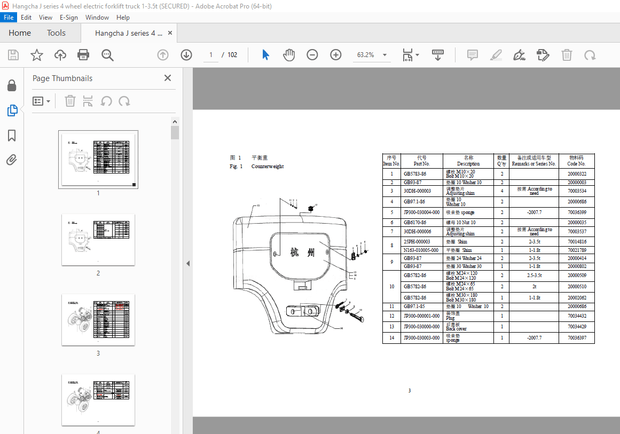Viewport: 620px width, 434px height.
Task: Click the thumbnails scrollbar thumb
Action: tap(175, 132)
